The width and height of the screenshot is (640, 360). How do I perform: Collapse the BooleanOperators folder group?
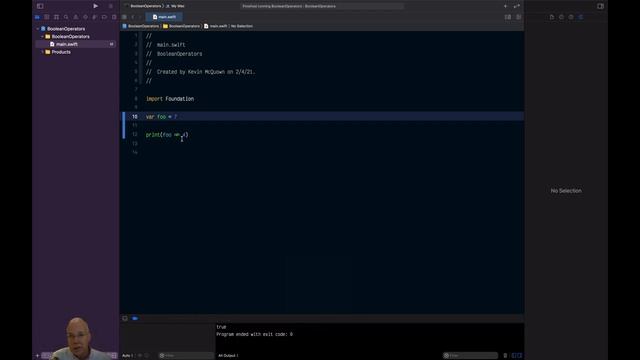(42, 37)
